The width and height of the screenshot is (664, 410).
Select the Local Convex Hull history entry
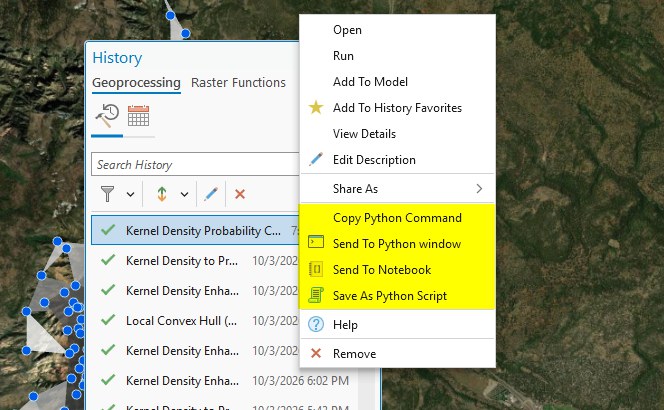tap(195, 321)
